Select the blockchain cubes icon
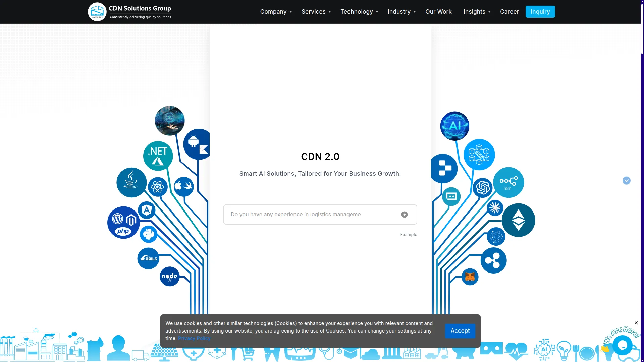 click(x=479, y=155)
